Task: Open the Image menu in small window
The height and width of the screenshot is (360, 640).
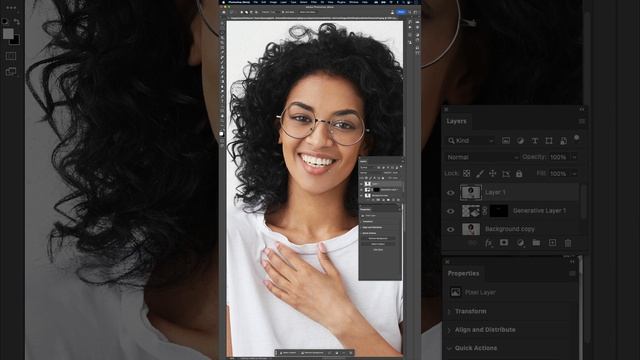Action: click(273, 2)
